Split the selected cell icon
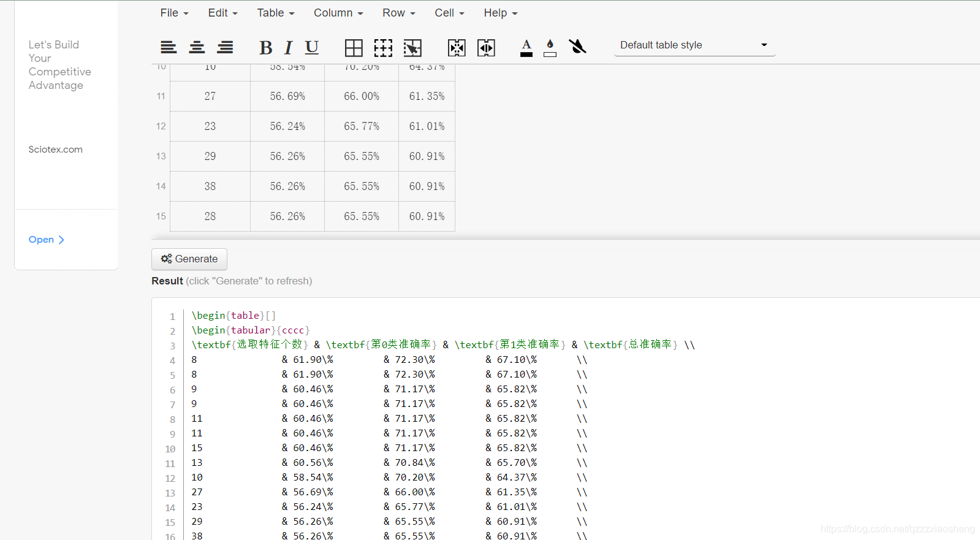Viewport: 980px width, 540px height. (486, 48)
